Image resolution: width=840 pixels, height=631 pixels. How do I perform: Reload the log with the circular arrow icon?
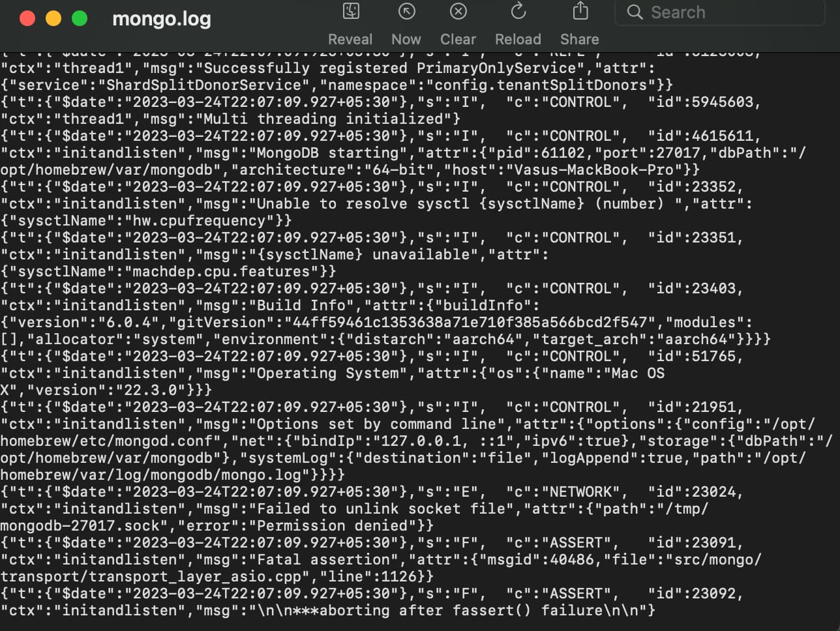518,11
